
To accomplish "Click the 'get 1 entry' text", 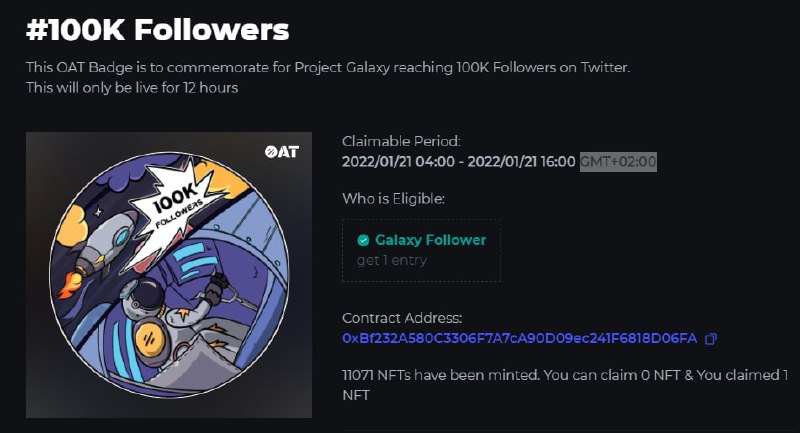I will point(392,261).
